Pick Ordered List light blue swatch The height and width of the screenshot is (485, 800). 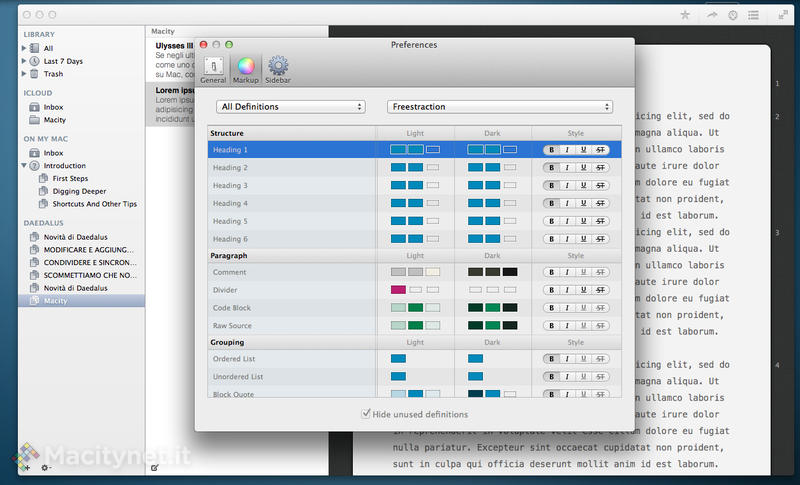(398, 359)
